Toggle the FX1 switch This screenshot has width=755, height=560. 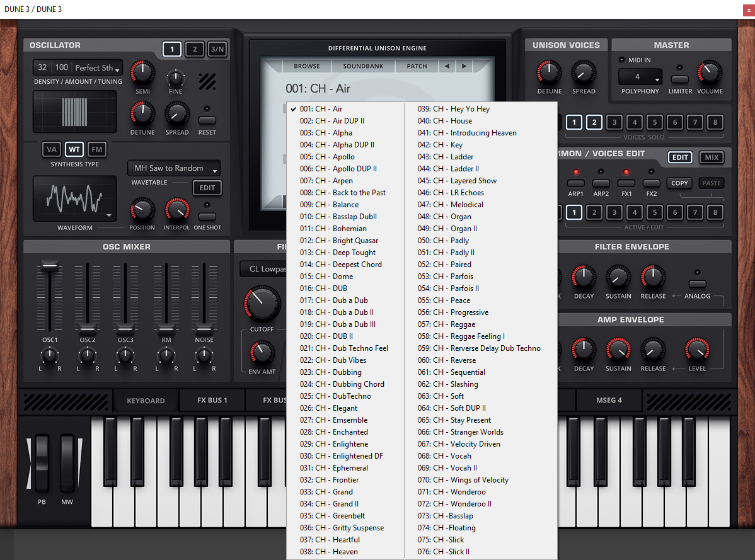coord(626,183)
